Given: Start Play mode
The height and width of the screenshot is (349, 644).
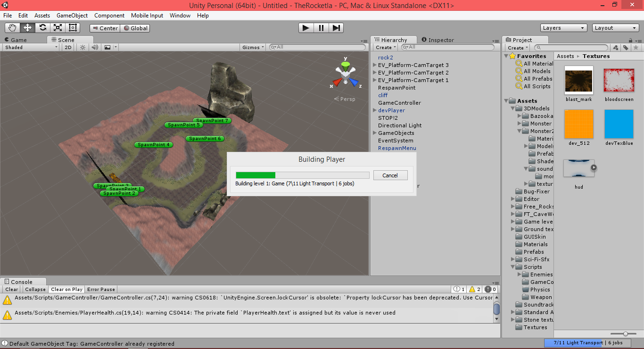Looking at the screenshot, I should (x=306, y=28).
